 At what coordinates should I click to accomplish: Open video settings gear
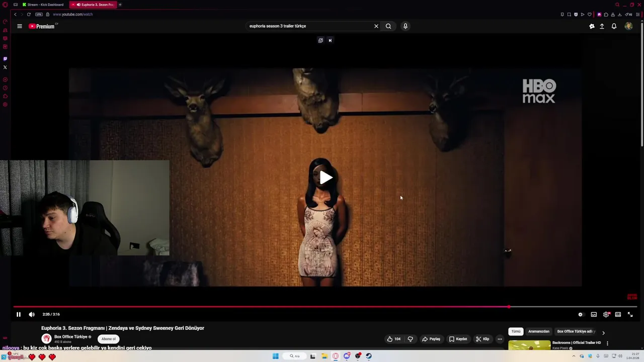pos(606,314)
